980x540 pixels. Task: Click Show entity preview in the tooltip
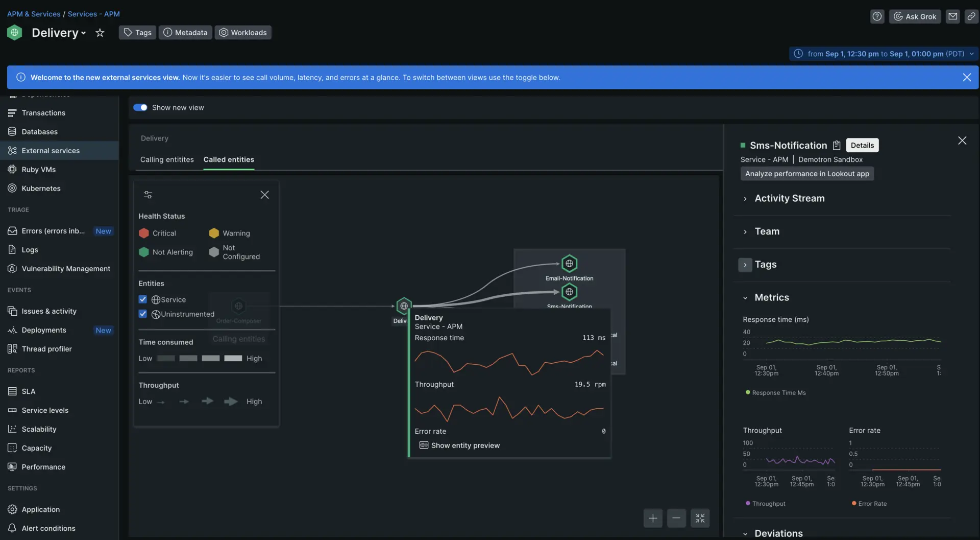point(459,445)
